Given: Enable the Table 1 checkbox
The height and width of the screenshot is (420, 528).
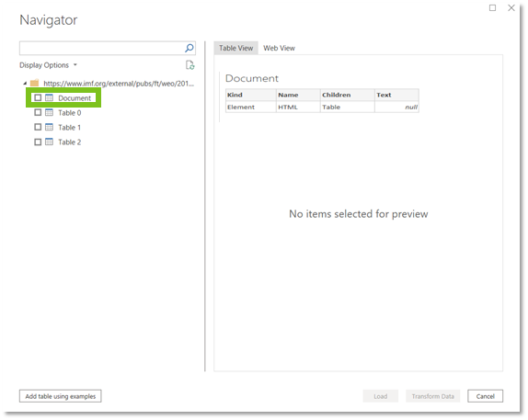Looking at the screenshot, I should point(38,127).
